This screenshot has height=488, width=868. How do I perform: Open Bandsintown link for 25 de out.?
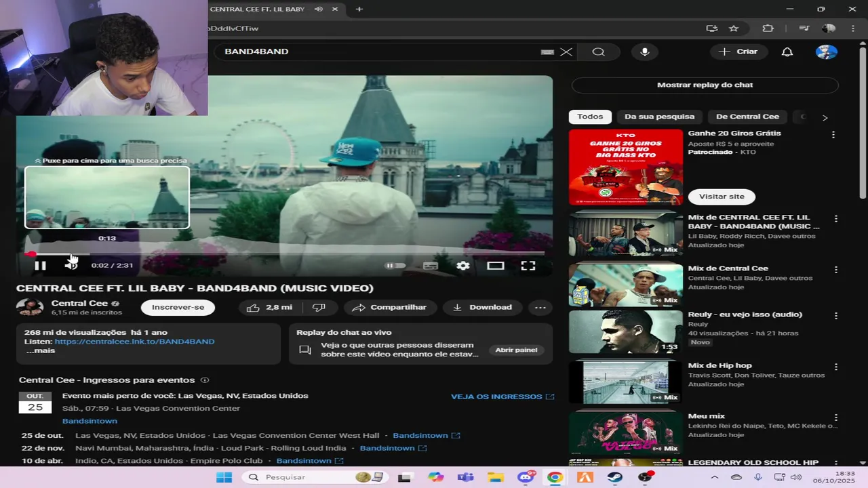coord(427,436)
